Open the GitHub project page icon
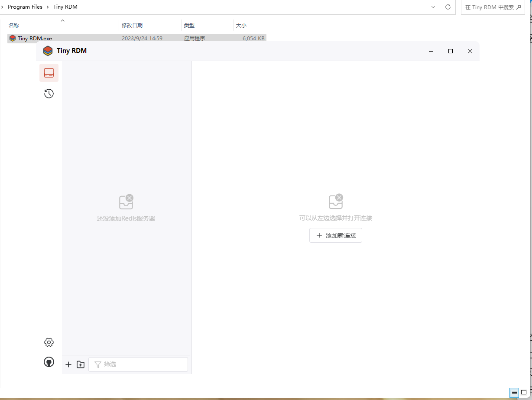This screenshot has width=532, height=400. coord(49,362)
